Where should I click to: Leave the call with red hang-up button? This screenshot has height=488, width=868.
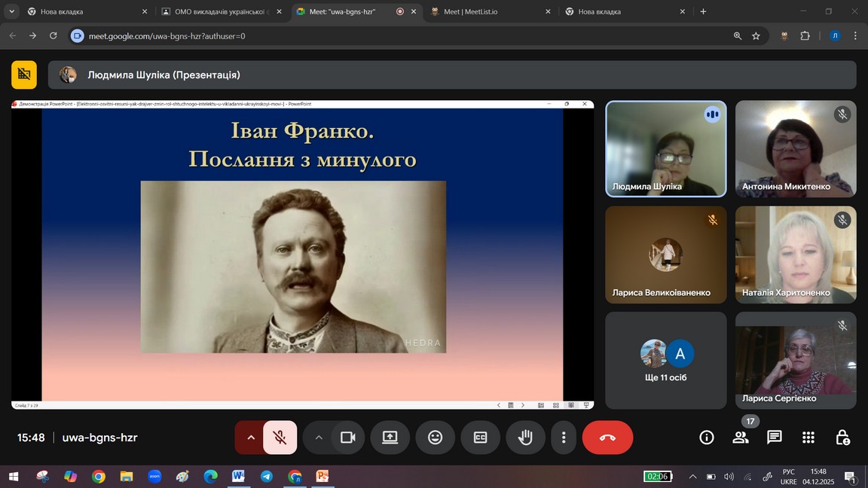pyautogui.click(x=607, y=438)
